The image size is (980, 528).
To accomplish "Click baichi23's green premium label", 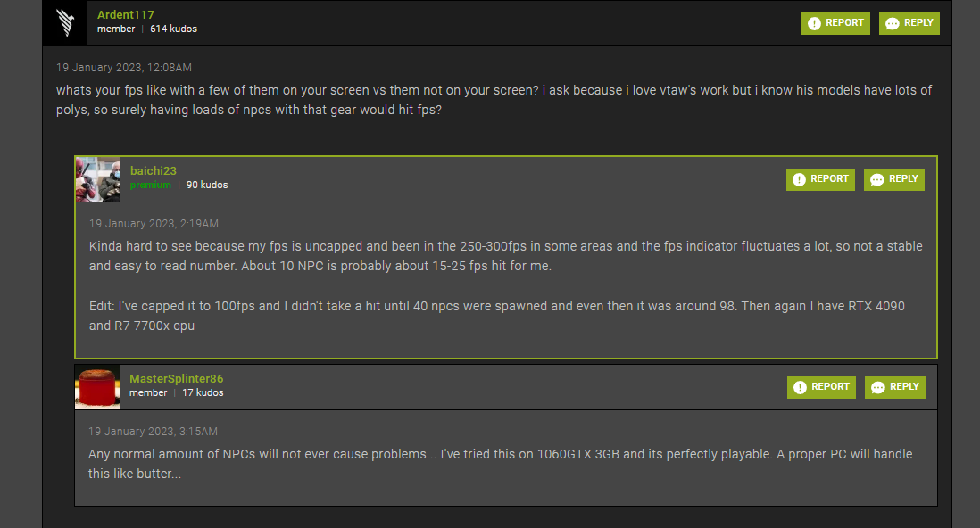I will 150,186.
